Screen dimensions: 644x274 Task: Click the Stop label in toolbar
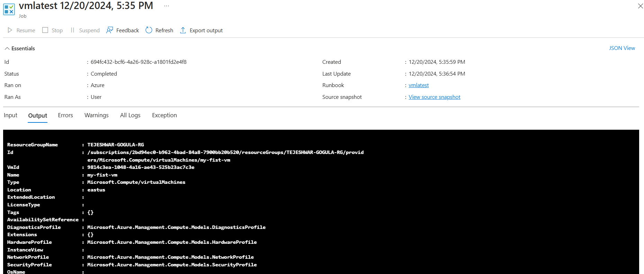pyautogui.click(x=57, y=31)
